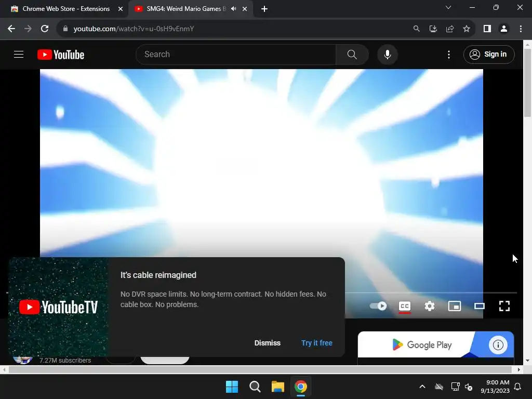Viewport: 532px width, 399px height.
Task: Go to the YouTube home logo
Action: point(61,55)
